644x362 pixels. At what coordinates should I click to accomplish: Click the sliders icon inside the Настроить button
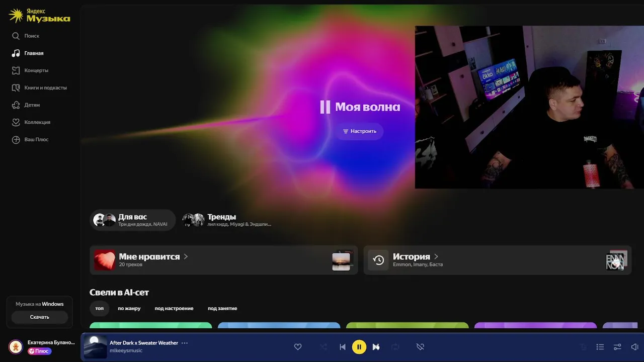pyautogui.click(x=346, y=131)
